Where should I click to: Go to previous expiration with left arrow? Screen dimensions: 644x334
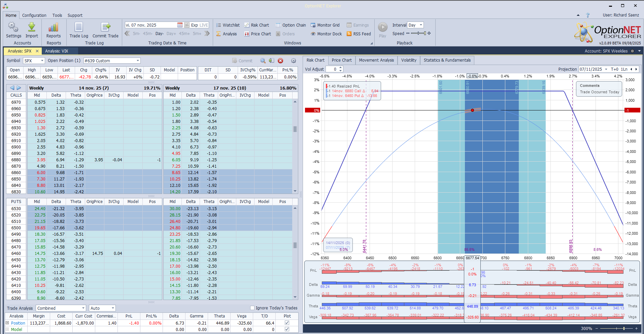[x=12, y=88]
